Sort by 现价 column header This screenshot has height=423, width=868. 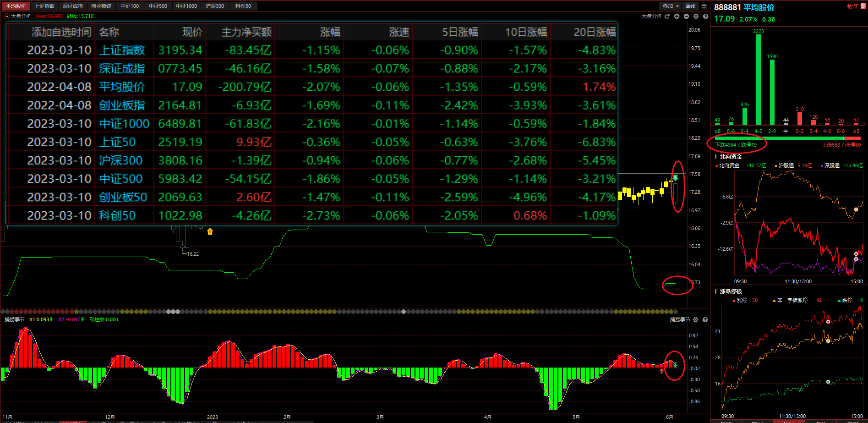[x=192, y=32]
